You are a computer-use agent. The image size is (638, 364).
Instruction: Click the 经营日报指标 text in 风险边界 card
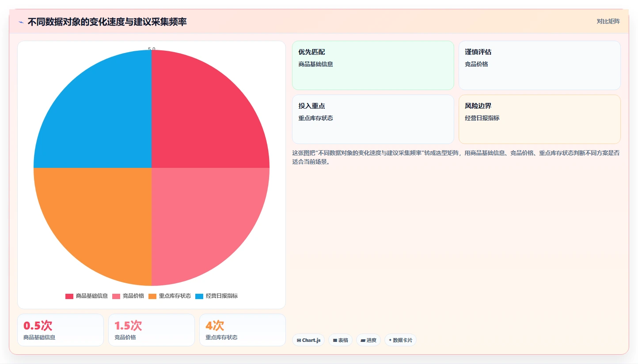point(482,118)
